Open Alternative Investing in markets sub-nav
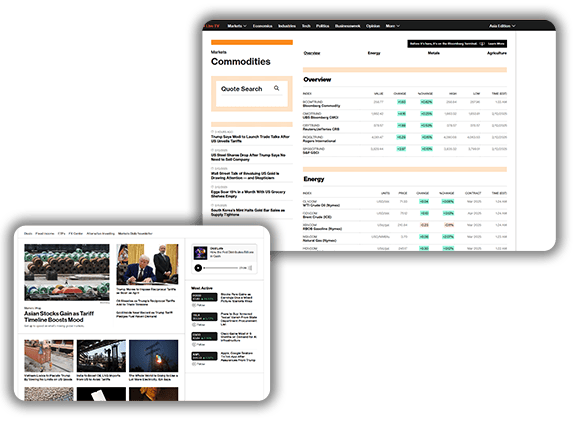Image resolution: width=573 pixels, height=429 pixels. tap(100, 234)
